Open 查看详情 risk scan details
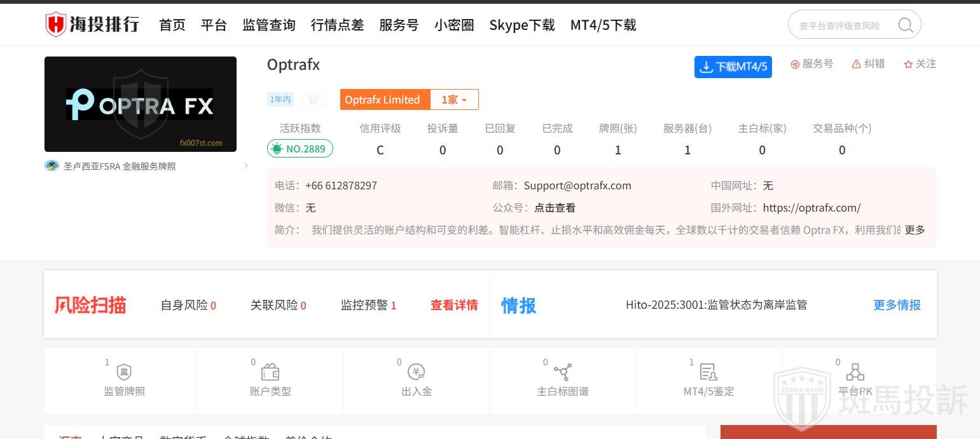This screenshot has height=439, width=980. 454,305
